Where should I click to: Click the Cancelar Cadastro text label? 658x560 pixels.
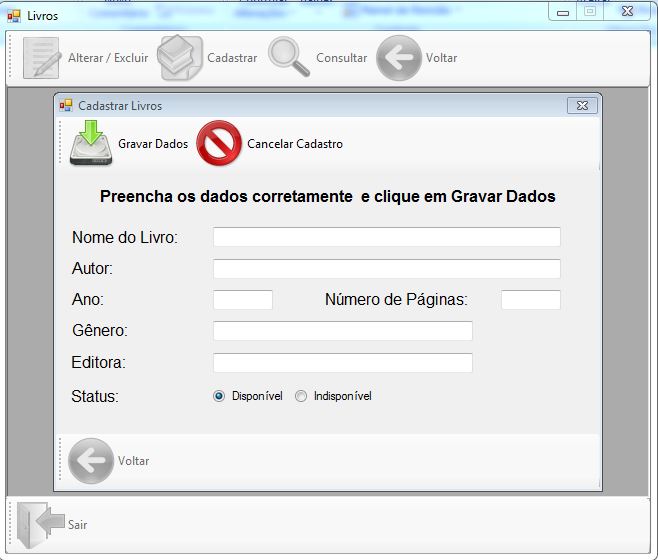pos(295,144)
